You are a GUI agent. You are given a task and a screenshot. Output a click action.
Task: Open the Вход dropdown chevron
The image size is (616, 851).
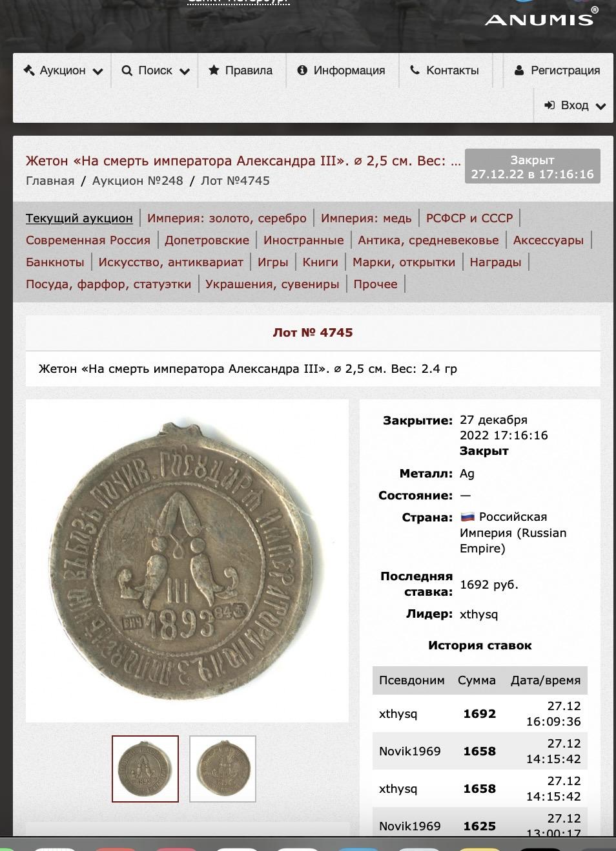[601, 107]
